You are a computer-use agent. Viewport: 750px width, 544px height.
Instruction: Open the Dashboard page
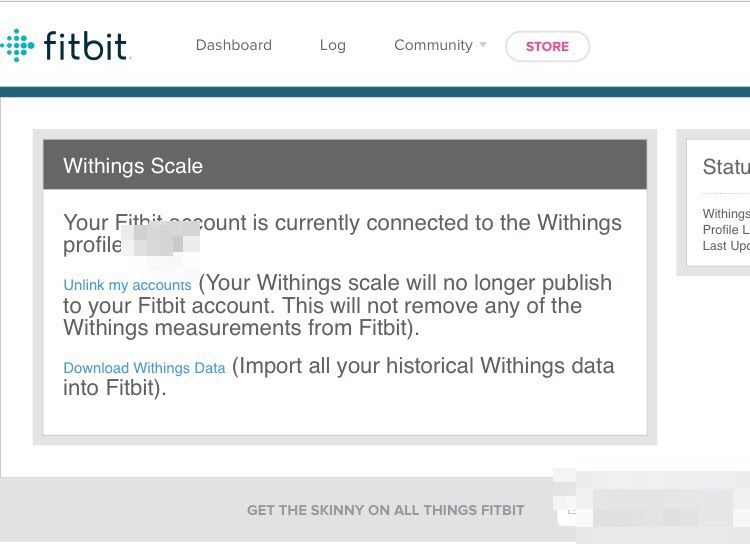[233, 45]
